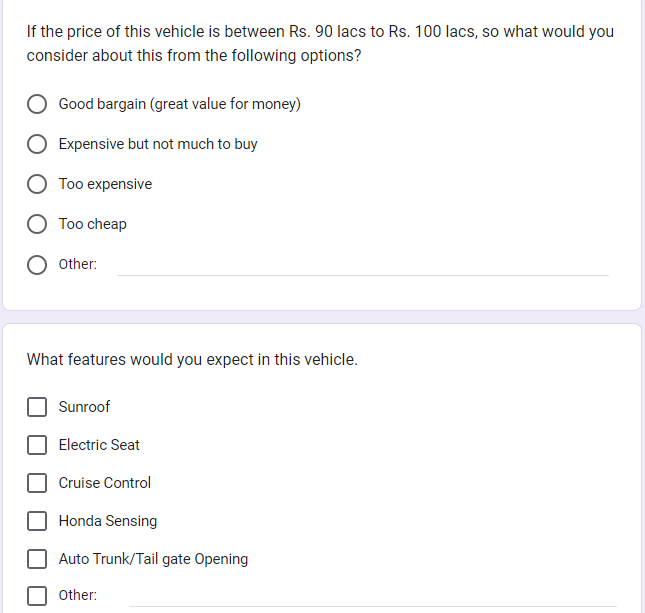Click the 'Cruise Control' label text
The width and height of the screenshot is (645, 613).
tap(105, 483)
